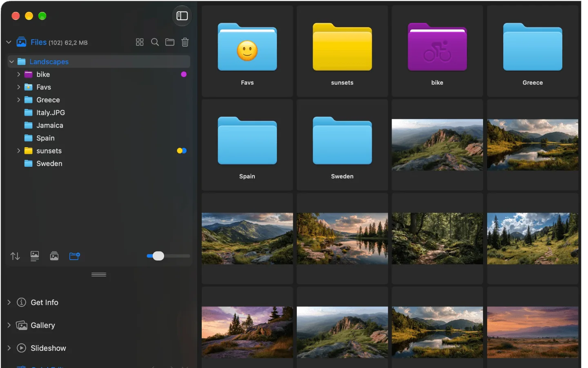This screenshot has width=588, height=368.
Task: Click the Slideshow play icon
Action: tap(21, 348)
